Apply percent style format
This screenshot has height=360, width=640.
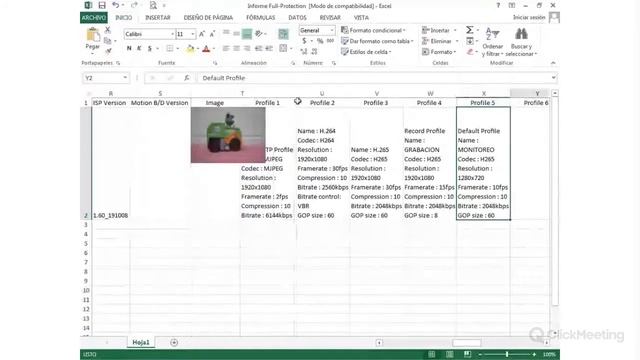(320, 41)
